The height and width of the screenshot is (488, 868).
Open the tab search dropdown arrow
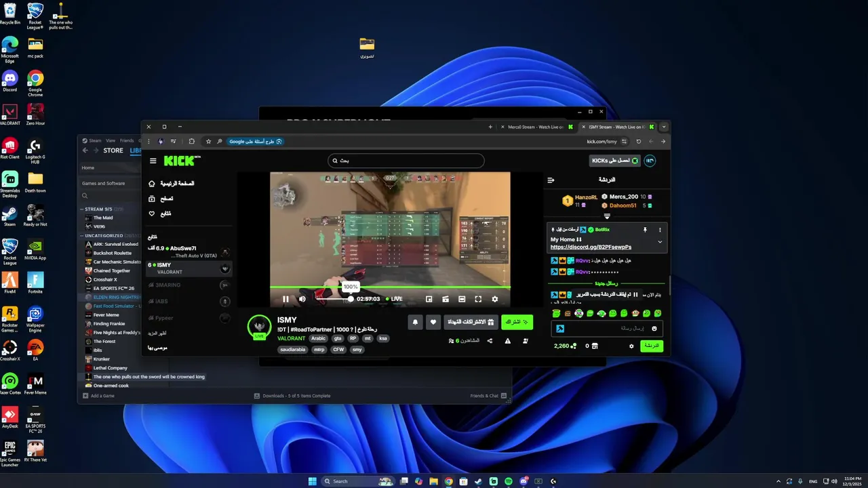point(664,127)
